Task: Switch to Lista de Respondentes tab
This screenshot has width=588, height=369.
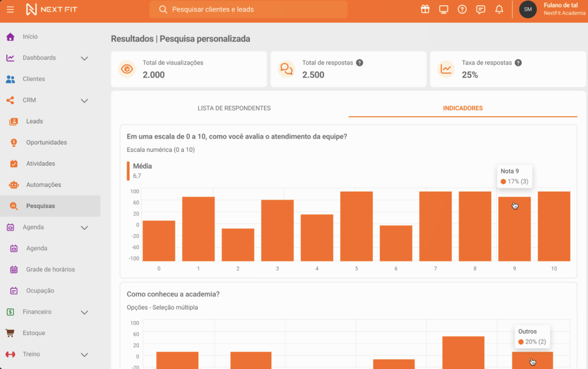Action: pos(234,108)
